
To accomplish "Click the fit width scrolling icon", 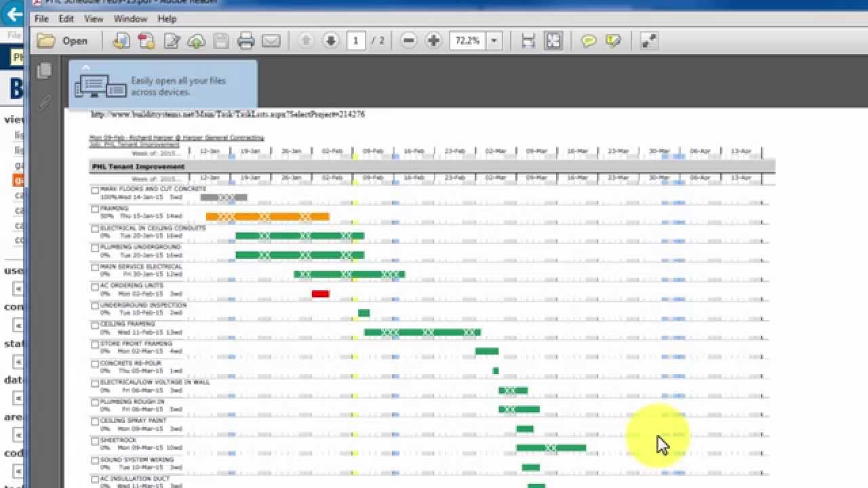I will coord(528,41).
